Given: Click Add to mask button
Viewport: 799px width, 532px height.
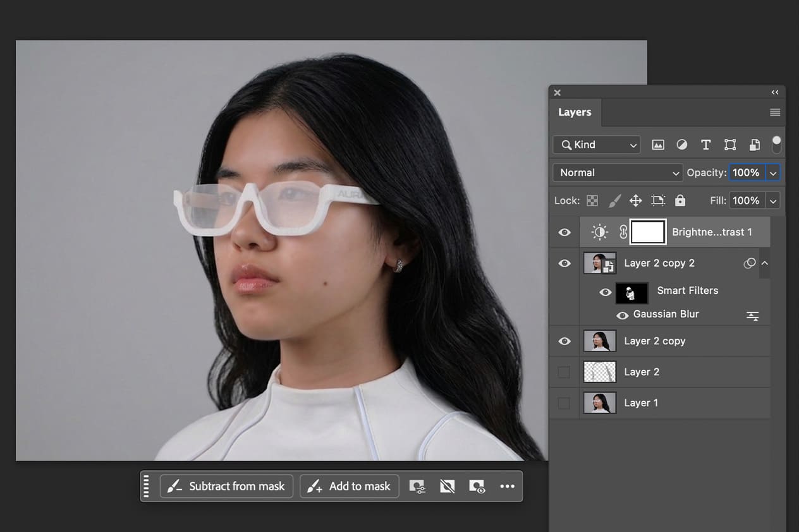Looking at the screenshot, I should [350, 487].
